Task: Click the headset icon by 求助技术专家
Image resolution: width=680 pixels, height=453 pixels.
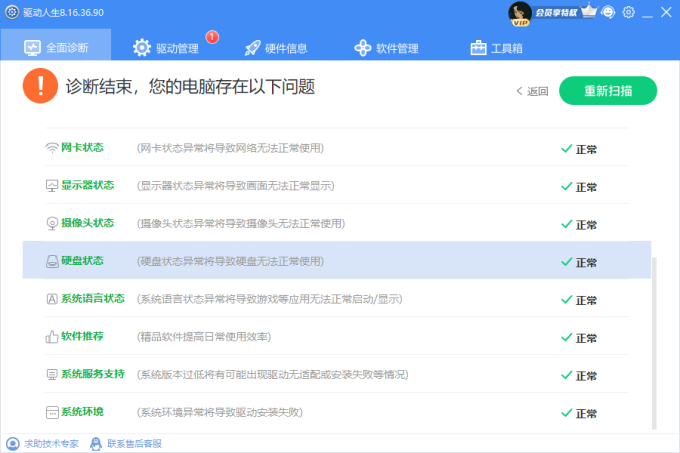Action: click(x=13, y=444)
